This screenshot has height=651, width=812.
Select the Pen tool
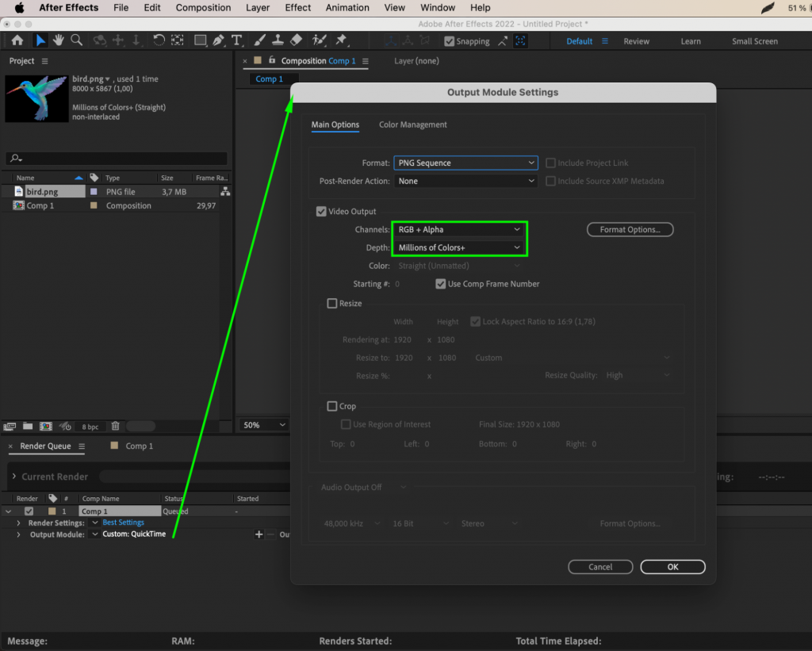tap(218, 40)
